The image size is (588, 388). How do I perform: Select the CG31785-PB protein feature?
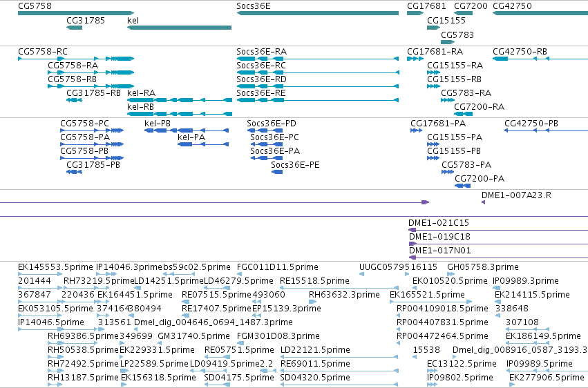tap(74, 172)
